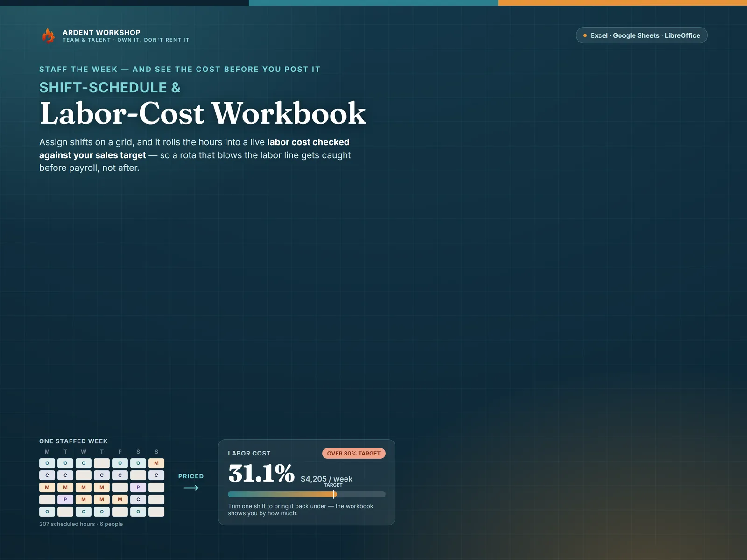This screenshot has width=747, height=560.
Task: Click the STAFF THE WEEK eyebrow heading
Action: coord(180,69)
